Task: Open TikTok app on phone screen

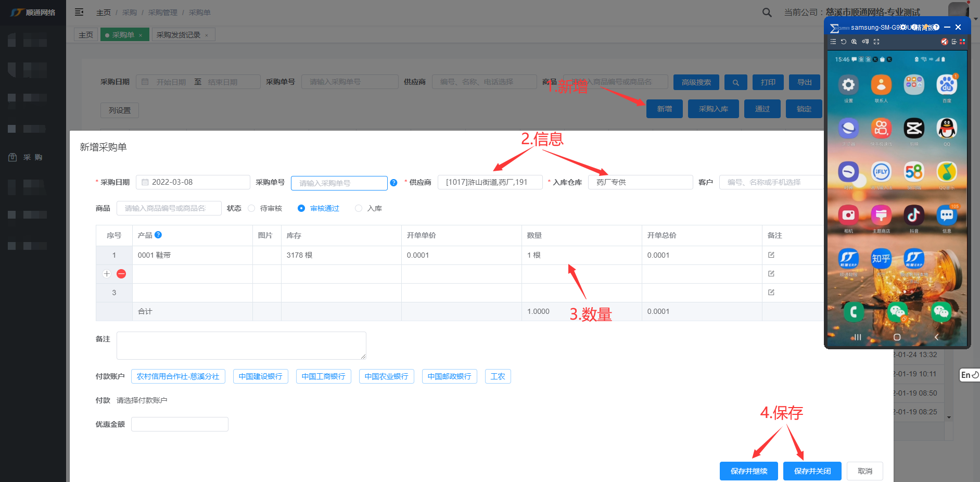Action: coord(913,215)
